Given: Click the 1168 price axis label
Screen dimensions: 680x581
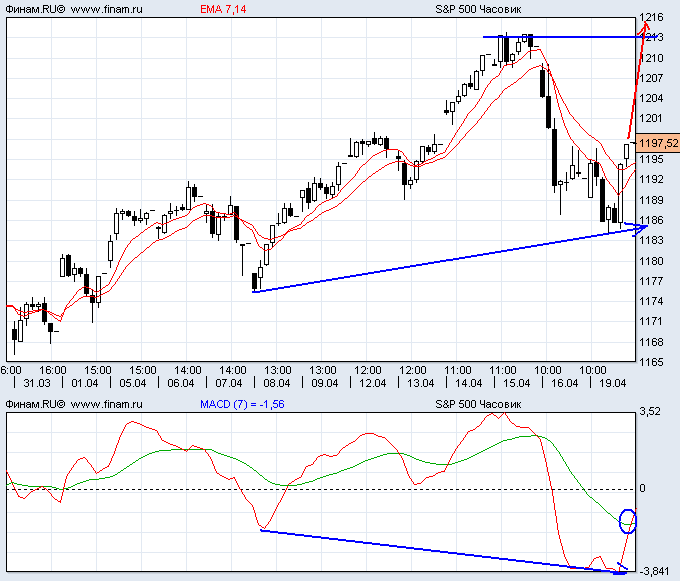Looking at the screenshot, I should coord(651,342).
